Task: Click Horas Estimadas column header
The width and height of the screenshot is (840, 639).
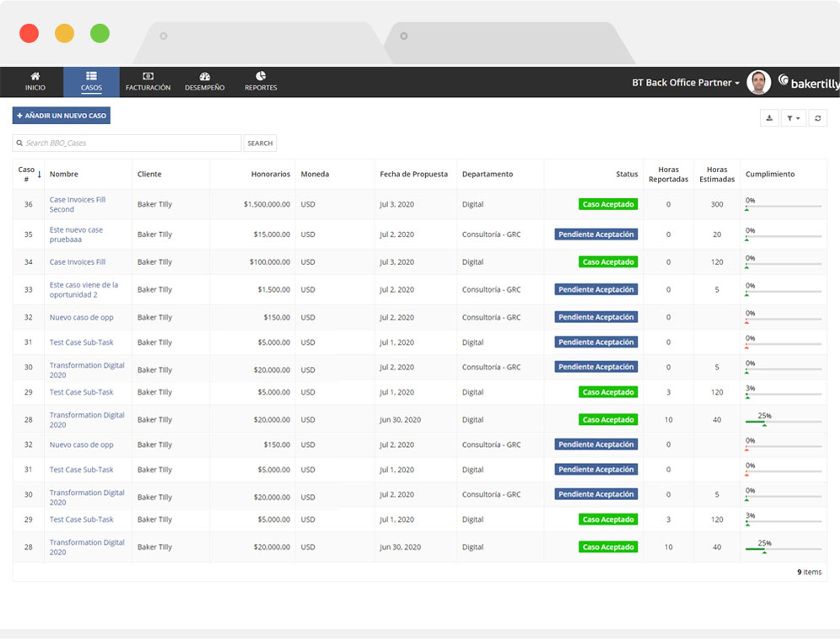Action: [717, 174]
